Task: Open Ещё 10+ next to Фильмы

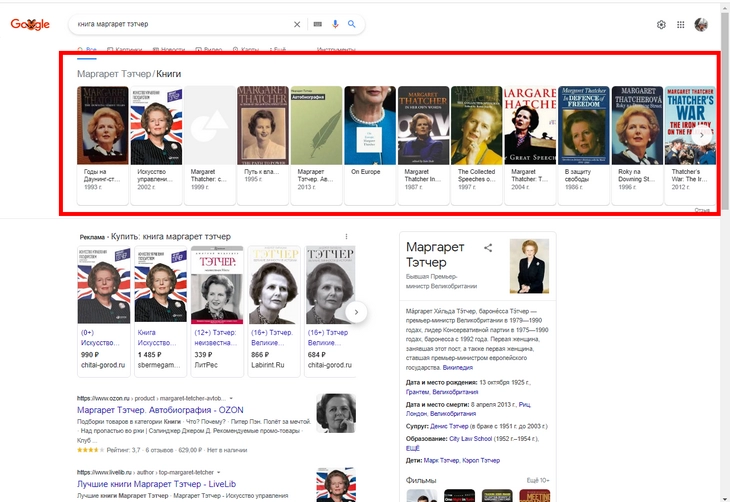Action: point(538,480)
